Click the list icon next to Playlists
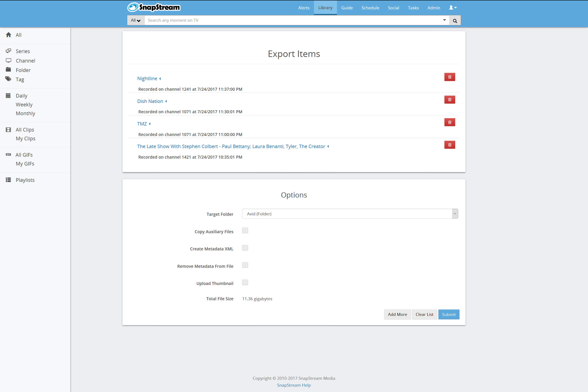Viewport: 588px width, 392px height. [8, 180]
